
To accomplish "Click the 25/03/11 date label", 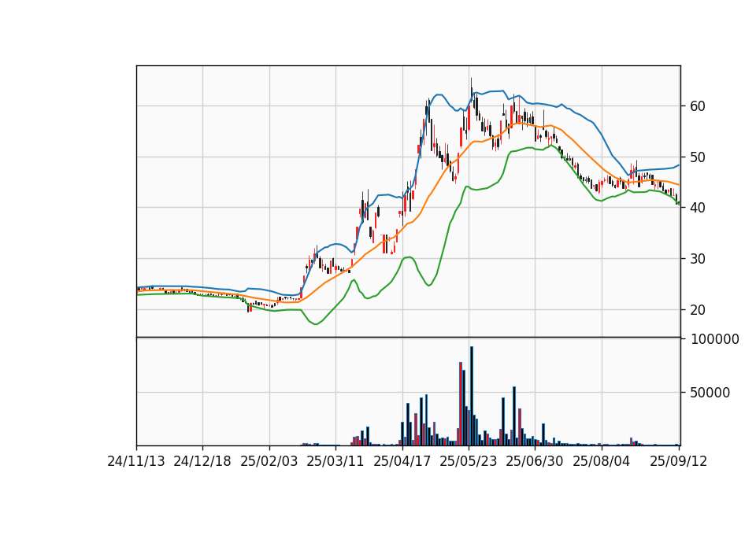I will coord(335,461).
